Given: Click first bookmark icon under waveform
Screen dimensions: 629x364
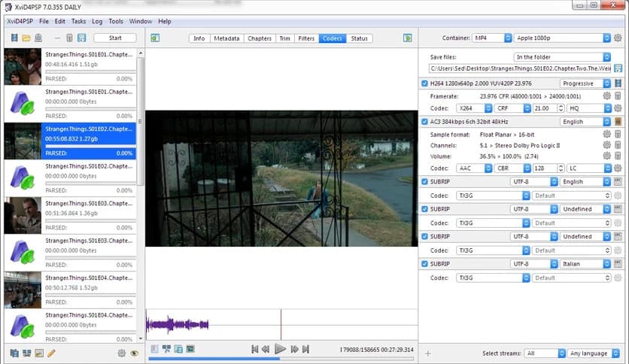Looking at the screenshot, I should (x=154, y=349).
